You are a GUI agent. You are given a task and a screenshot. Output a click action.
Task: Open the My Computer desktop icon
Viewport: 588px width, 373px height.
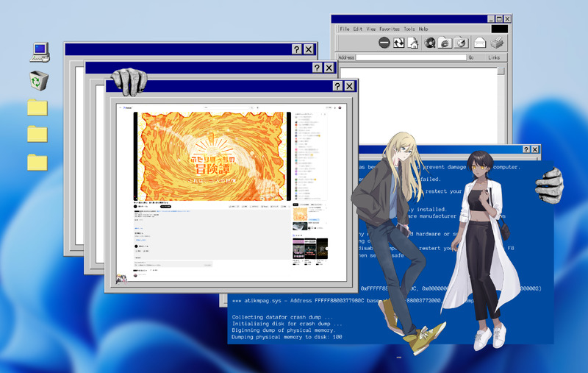[40, 52]
